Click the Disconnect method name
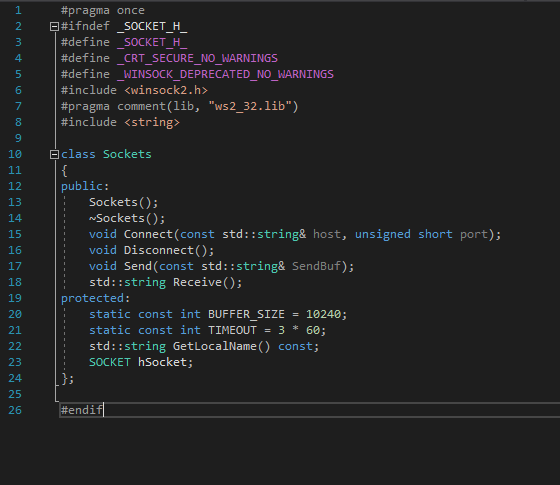560x485 pixels. (159, 250)
